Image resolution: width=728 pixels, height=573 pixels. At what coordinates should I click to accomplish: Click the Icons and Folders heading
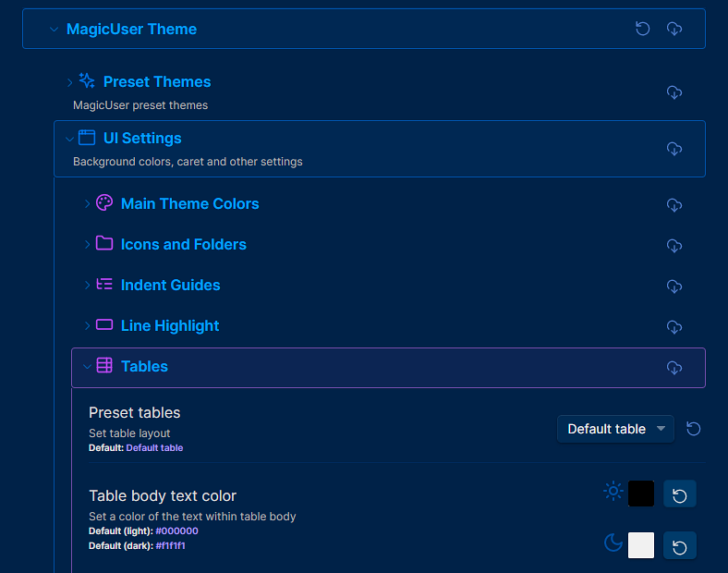pyautogui.click(x=184, y=244)
